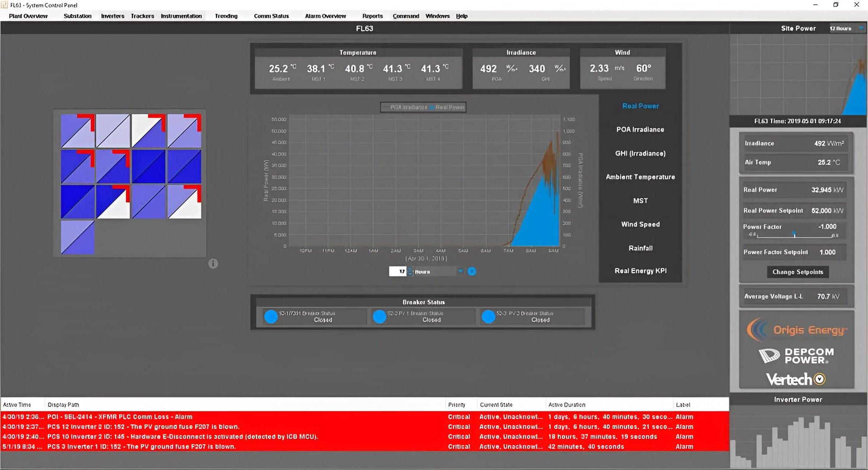Open the Alarm Overview menu
868x470 pixels.
[x=325, y=16]
